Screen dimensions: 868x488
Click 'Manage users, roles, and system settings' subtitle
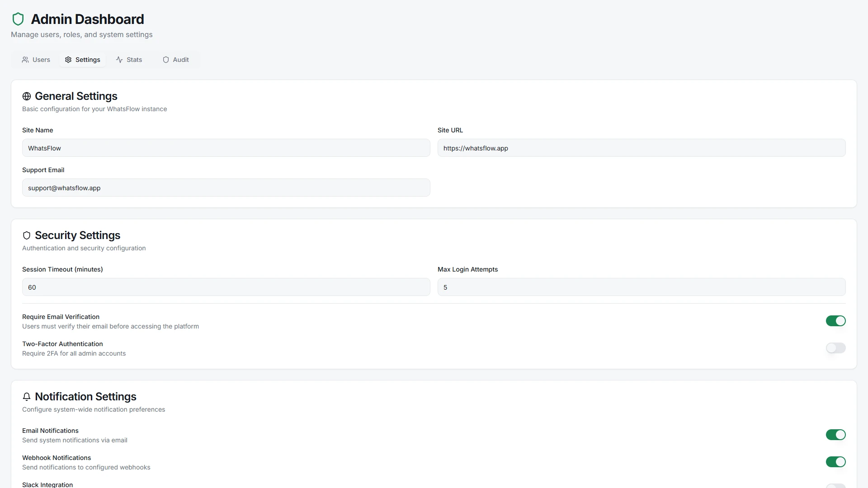81,35
